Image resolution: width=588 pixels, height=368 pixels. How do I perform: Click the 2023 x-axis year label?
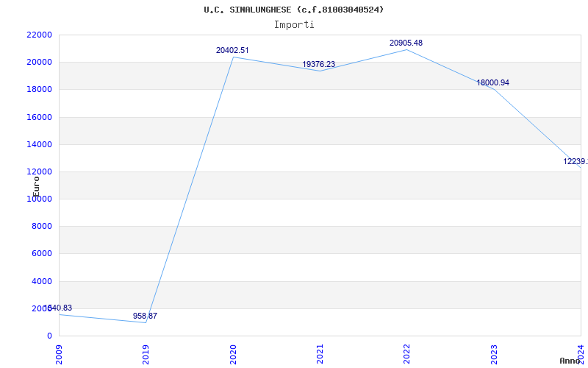point(494,354)
